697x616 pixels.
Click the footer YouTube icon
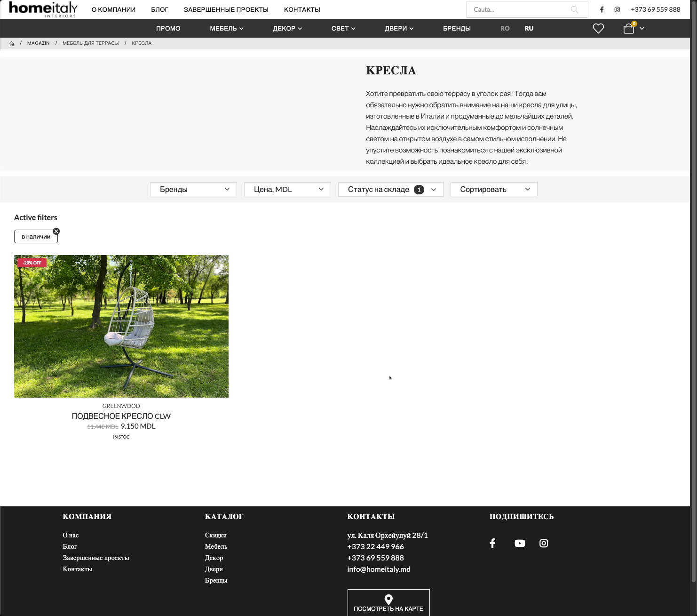520,543
